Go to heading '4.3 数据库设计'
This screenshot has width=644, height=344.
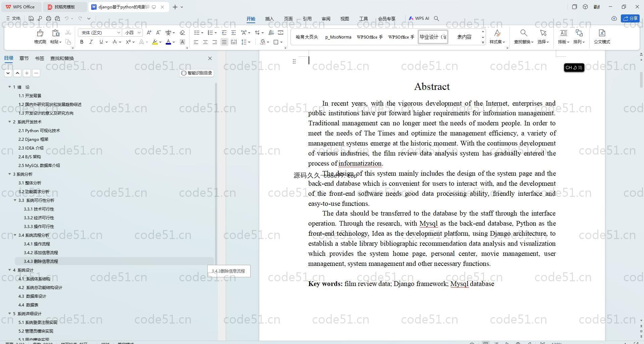32,296
